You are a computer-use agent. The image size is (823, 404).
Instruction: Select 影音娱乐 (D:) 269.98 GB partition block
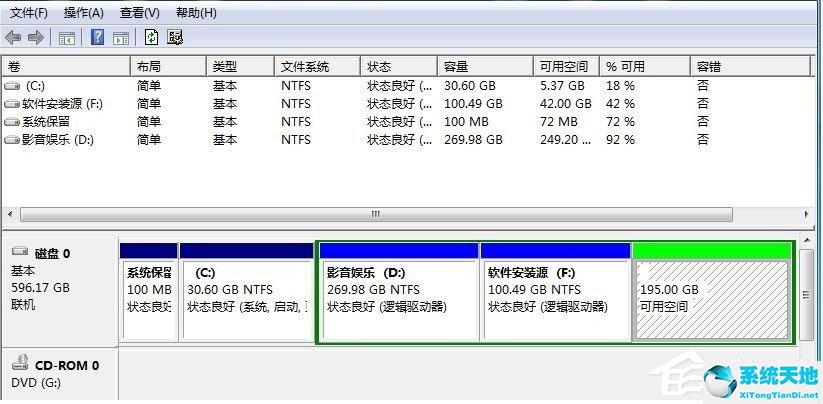pos(398,292)
